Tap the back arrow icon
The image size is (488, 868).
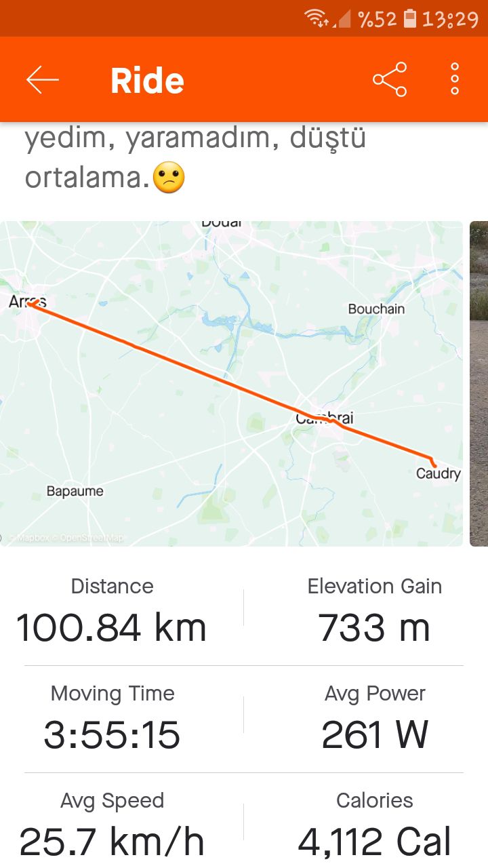43,80
